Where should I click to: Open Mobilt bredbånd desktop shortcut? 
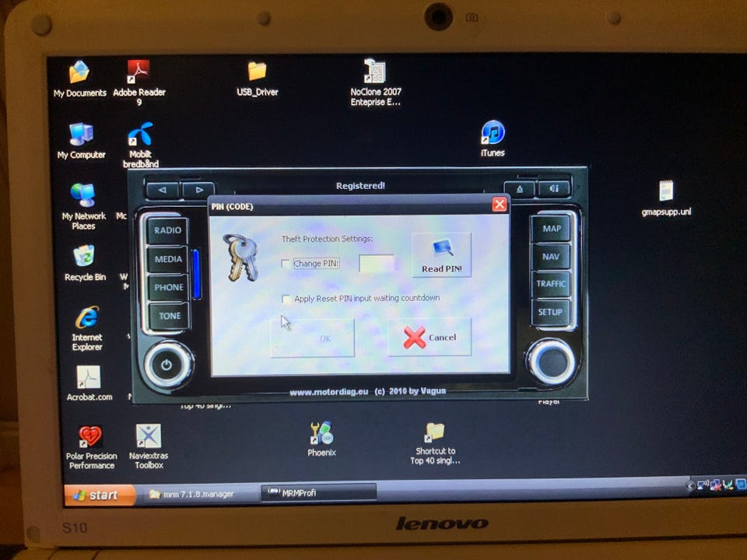tap(141, 145)
